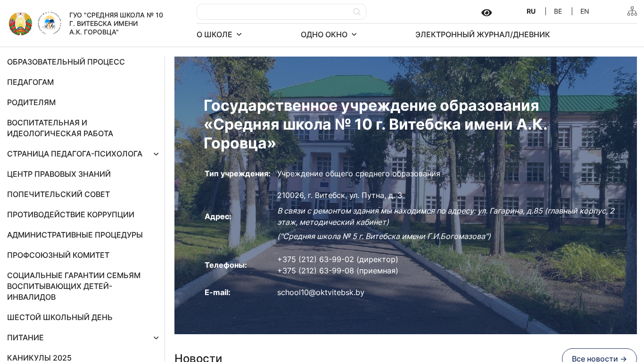Click the round school emblem logo

(50, 23)
